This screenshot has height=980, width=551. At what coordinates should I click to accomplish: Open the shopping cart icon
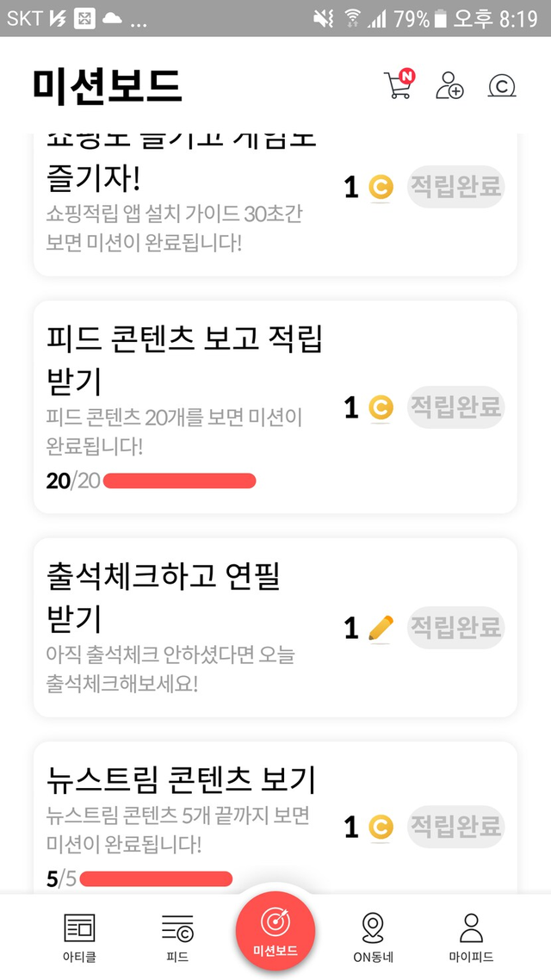[x=397, y=85]
